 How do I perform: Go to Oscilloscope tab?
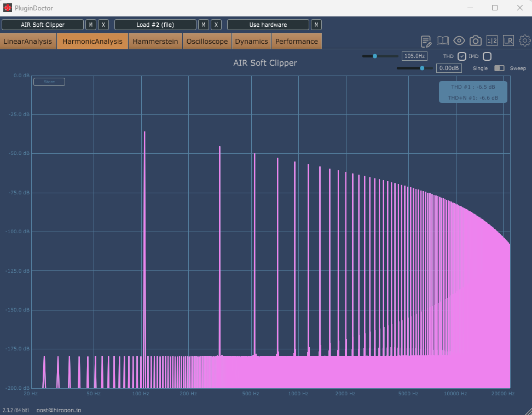[207, 41]
